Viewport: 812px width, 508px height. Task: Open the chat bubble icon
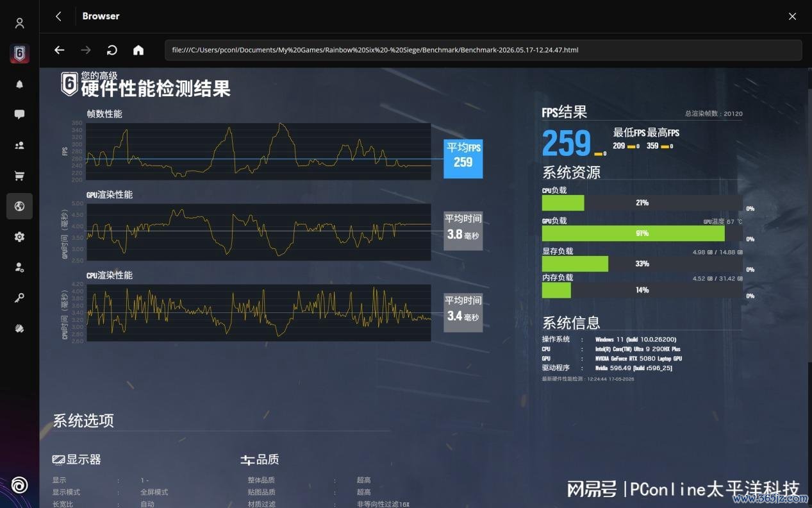pyautogui.click(x=19, y=115)
